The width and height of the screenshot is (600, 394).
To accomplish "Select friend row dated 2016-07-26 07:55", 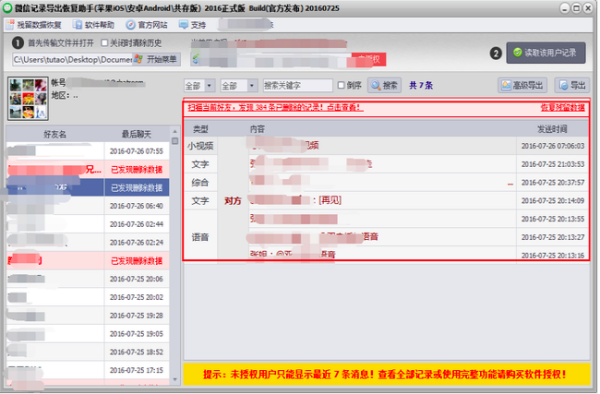I will coord(88,151).
